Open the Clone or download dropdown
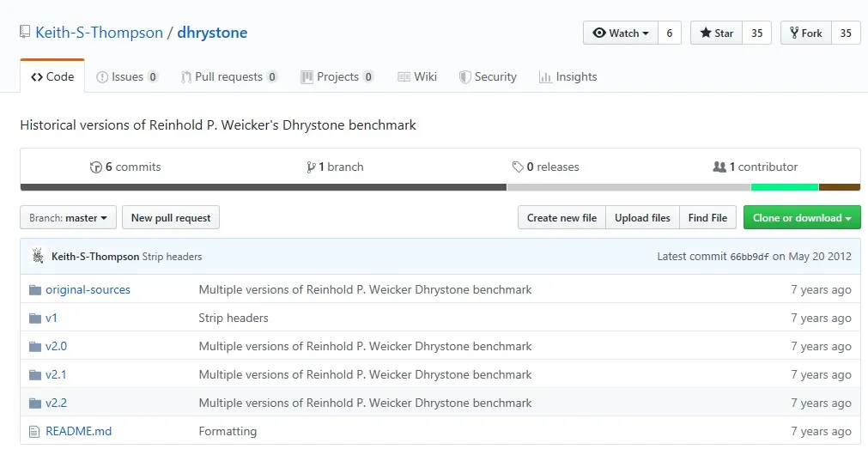The height and width of the screenshot is (449, 868). [802, 218]
